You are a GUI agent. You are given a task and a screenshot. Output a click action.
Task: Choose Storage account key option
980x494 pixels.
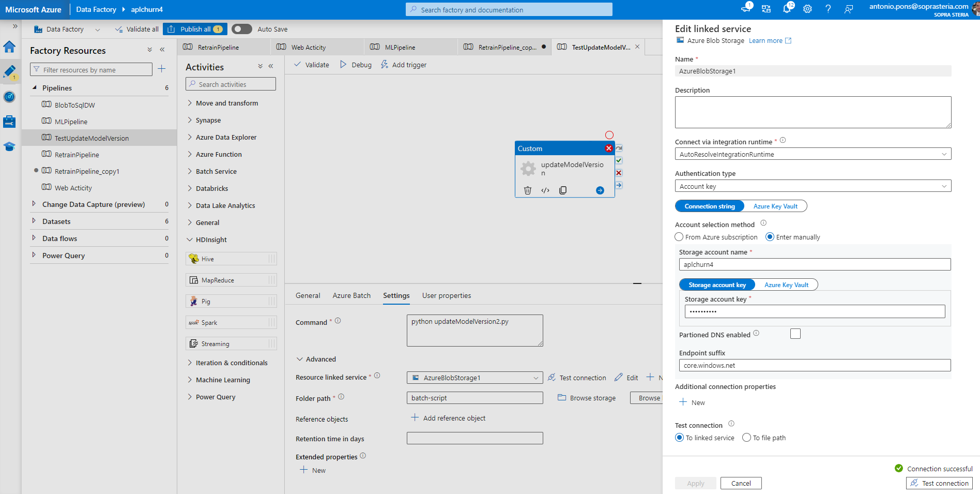[x=717, y=285]
